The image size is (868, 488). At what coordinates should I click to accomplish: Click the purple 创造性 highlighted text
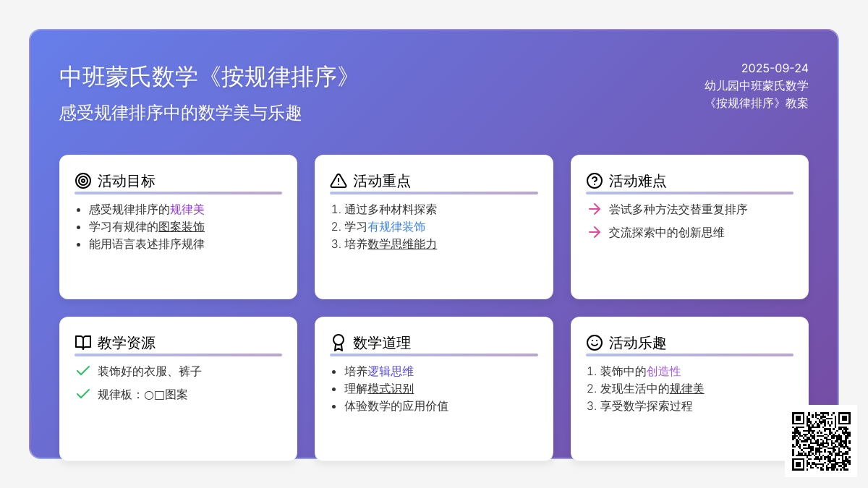pos(664,372)
